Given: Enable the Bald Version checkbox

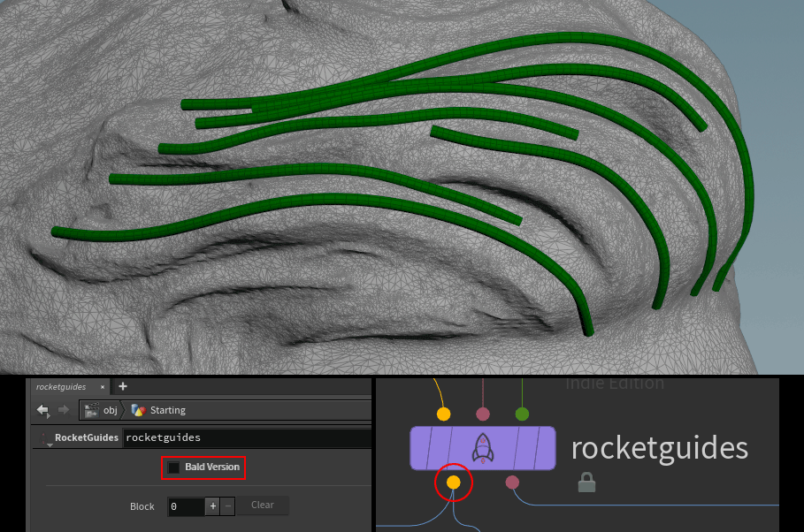Looking at the screenshot, I should click(x=174, y=467).
